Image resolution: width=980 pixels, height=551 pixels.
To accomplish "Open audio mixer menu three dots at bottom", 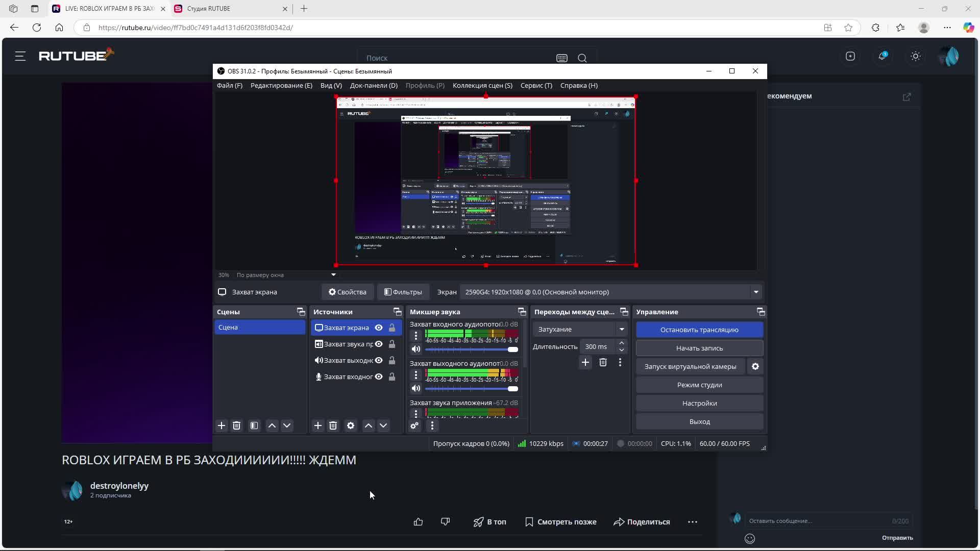I will 432,425.
